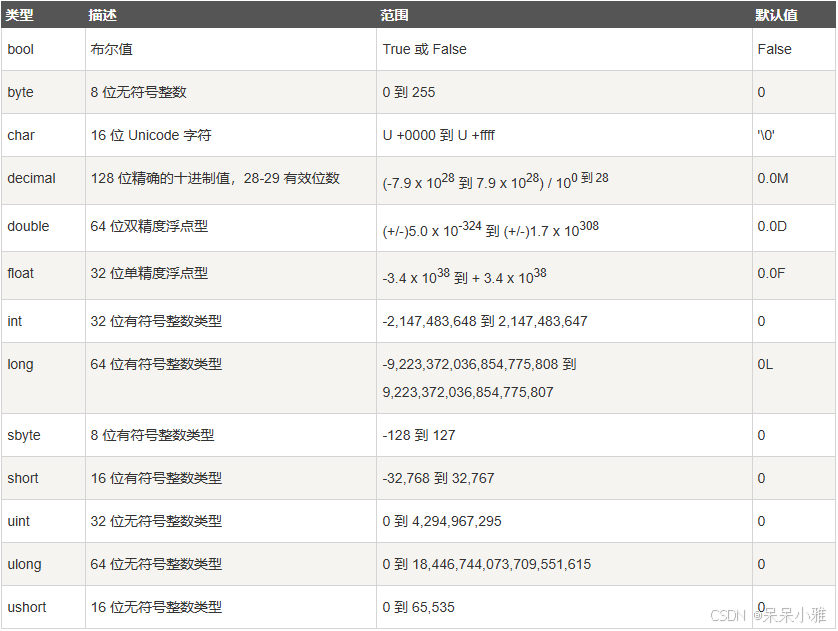Click the 16 位 Unicode 字符 description
Viewport: 838px width, 631px height.
point(151,135)
